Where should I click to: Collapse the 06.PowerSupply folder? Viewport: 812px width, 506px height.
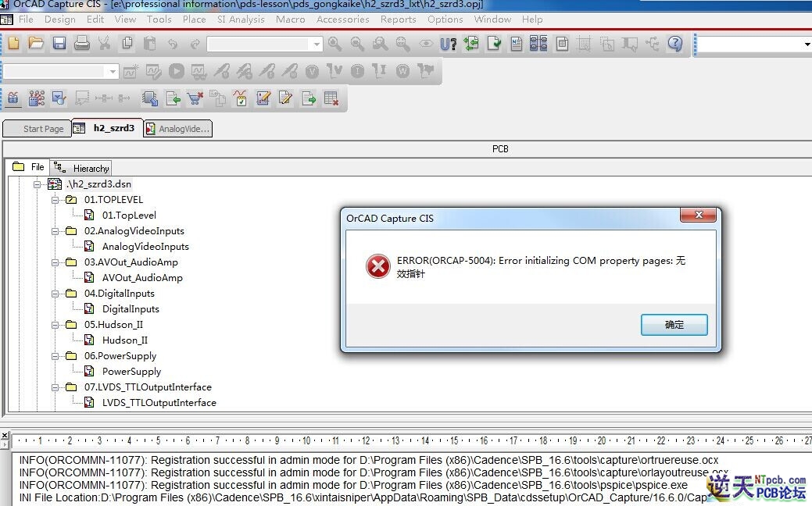(x=55, y=356)
